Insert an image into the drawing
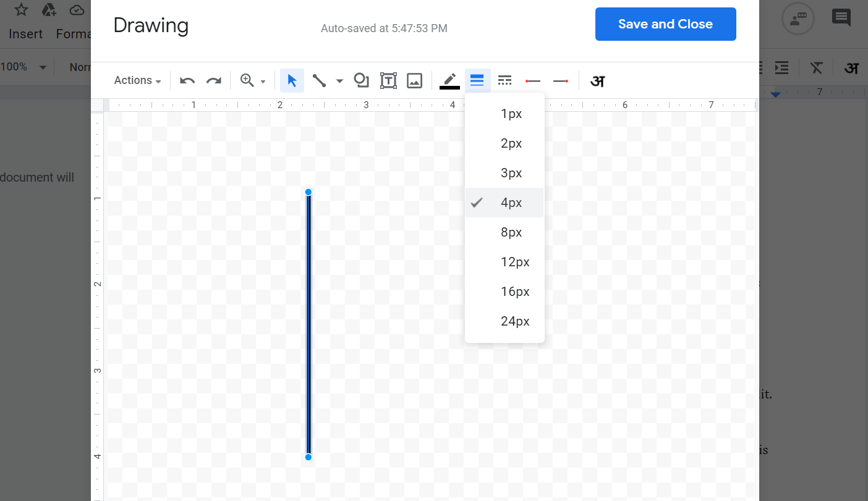868x501 pixels. 414,80
